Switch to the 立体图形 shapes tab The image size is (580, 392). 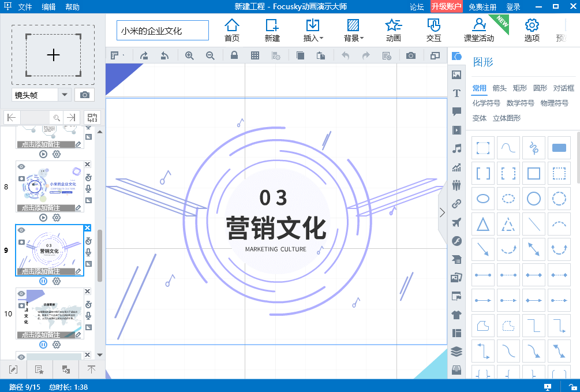tap(507, 118)
